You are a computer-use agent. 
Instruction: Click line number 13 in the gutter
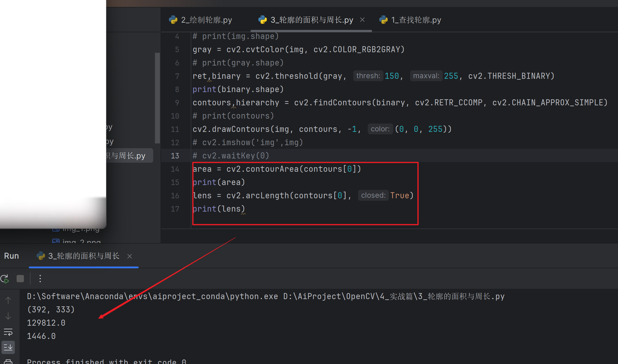coord(175,156)
